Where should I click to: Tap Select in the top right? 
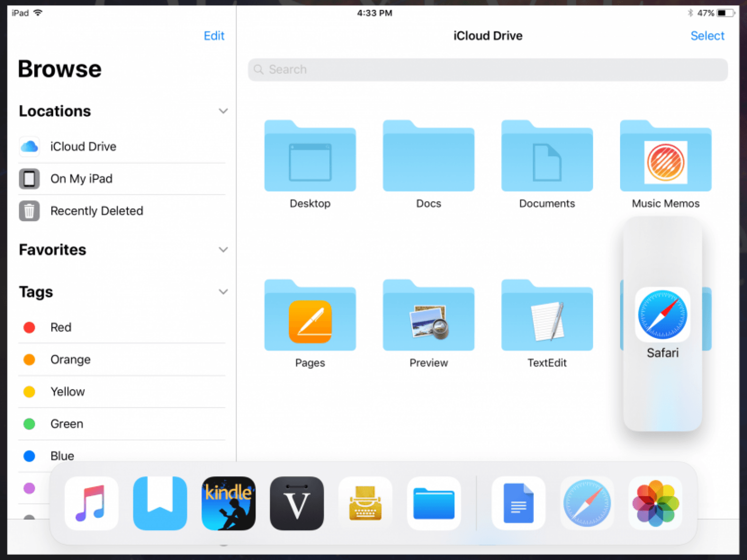[707, 36]
